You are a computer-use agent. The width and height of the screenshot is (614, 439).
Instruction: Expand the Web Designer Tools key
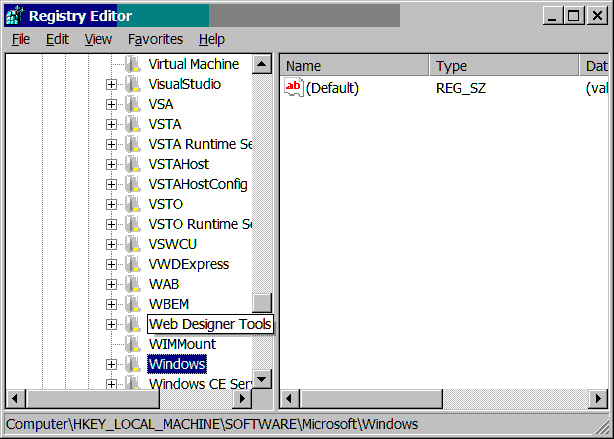[111, 324]
